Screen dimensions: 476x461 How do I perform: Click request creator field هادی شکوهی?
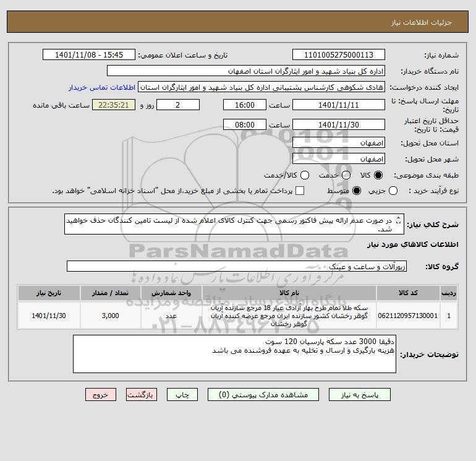pyautogui.click(x=261, y=87)
